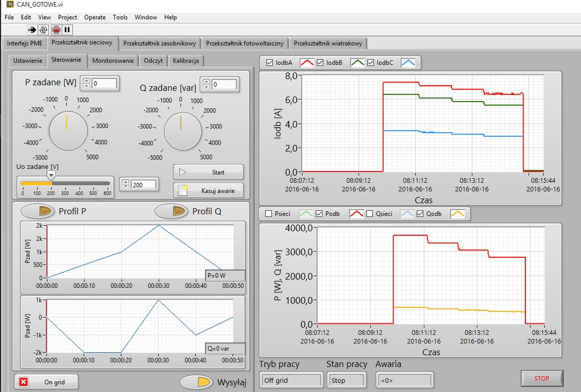Click the Tryb pracy Off grid indicator
This screenshot has width=581, height=392.
291,380
